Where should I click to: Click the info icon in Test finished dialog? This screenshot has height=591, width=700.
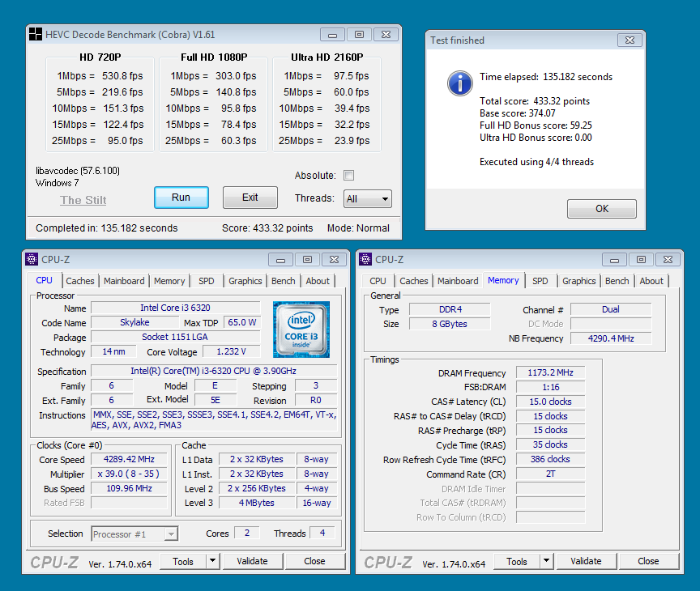(460, 83)
